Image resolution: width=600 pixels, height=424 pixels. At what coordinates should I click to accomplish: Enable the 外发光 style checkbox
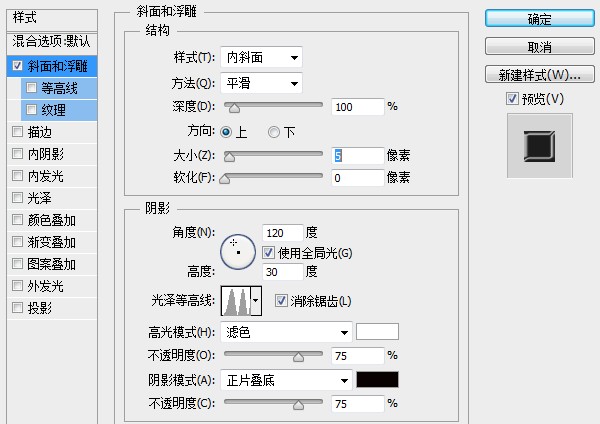click(x=17, y=285)
